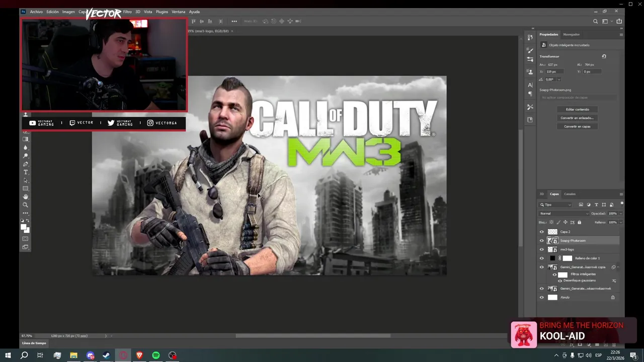Click the foreground color swatch
644x362 pixels.
tap(23, 227)
